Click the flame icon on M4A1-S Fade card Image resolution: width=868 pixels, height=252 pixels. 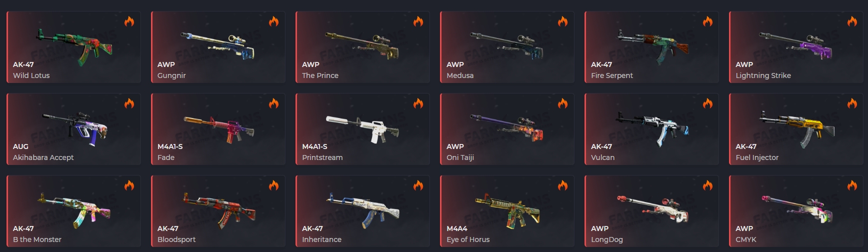(273, 103)
